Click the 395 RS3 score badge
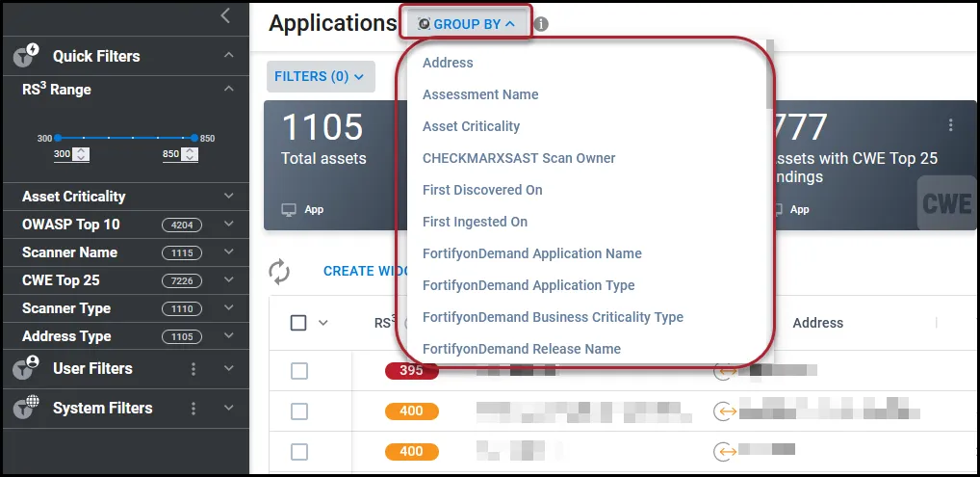The image size is (980, 477). [411, 371]
